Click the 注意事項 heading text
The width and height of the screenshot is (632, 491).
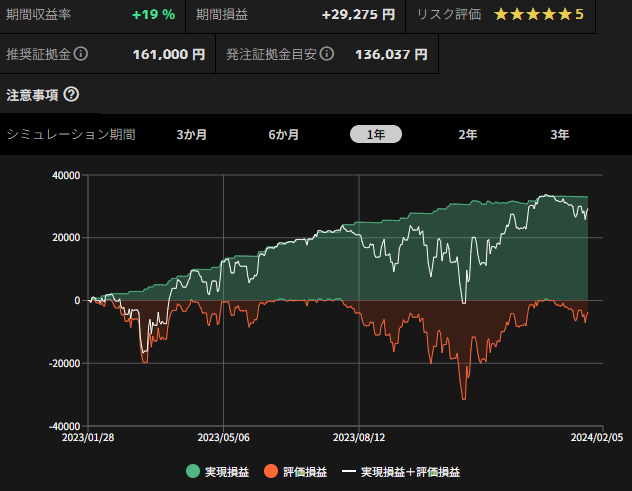point(32,95)
